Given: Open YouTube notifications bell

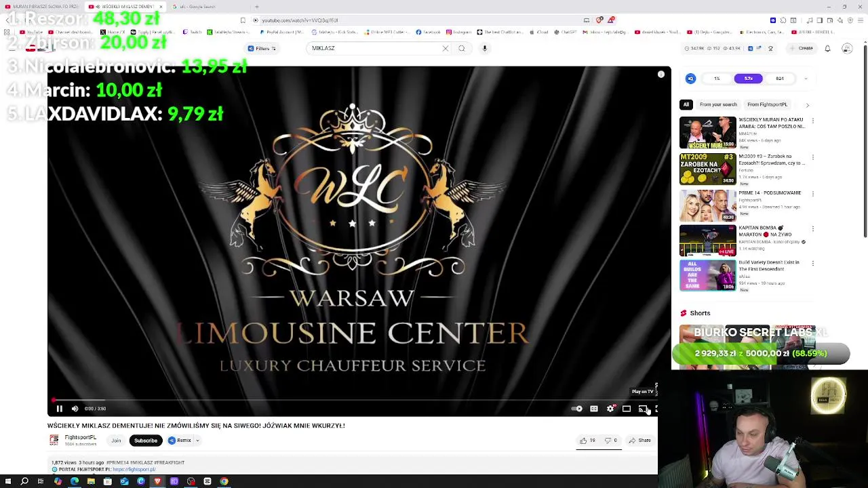Looking at the screenshot, I should [827, 48].
